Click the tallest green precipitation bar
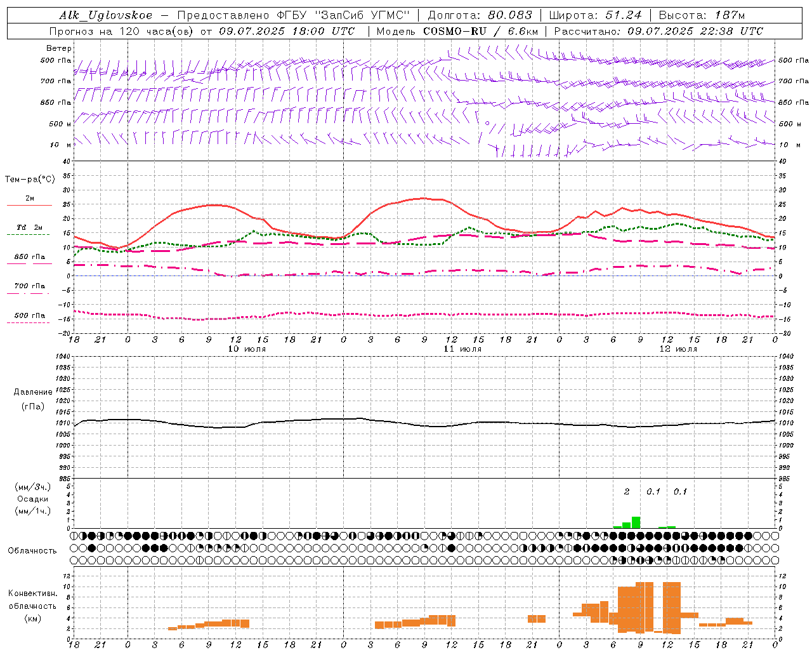Image resolution: width=812 pixels, height=650 pixels. coord(636,522)
